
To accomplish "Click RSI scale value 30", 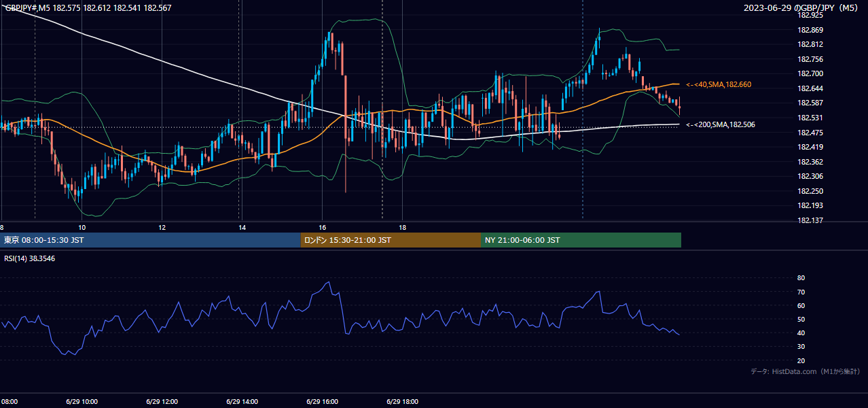I will [x=801, y=347].
